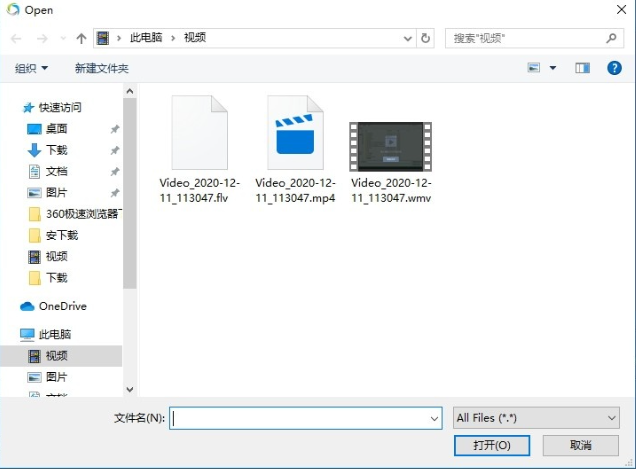The image size is (636, 469).
Task: Click the app icon in the Open title bar
Action: tap(13, 9)
